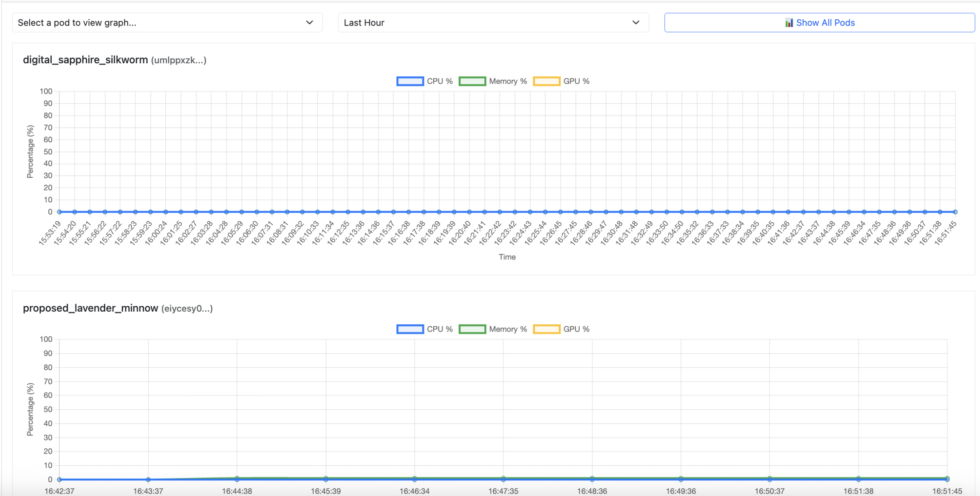980x496 pixels.
Task: Click the proposed_lavender_minnow pod title
Action: (x=90, y=308)
